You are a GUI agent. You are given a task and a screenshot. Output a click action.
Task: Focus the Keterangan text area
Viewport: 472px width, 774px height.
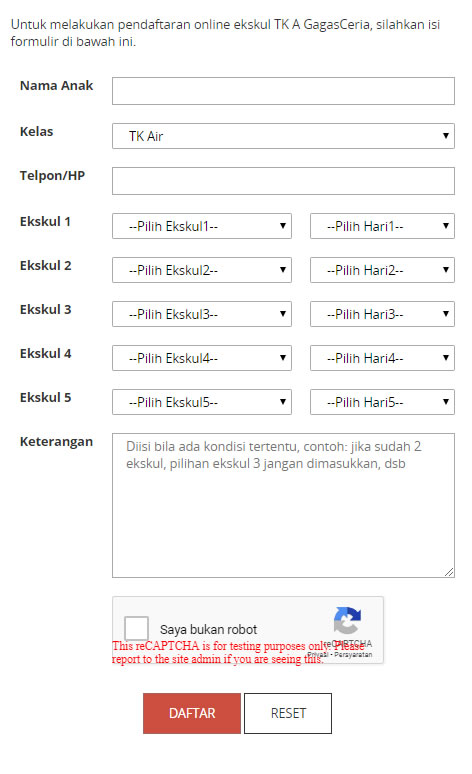tap(283, 505)
